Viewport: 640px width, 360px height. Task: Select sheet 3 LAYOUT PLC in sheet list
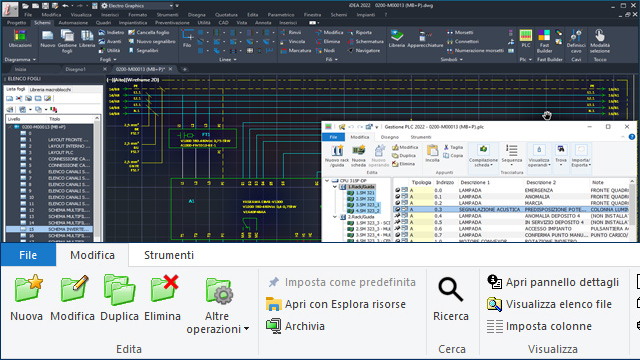pyautogui.click(x=49, y=153)
